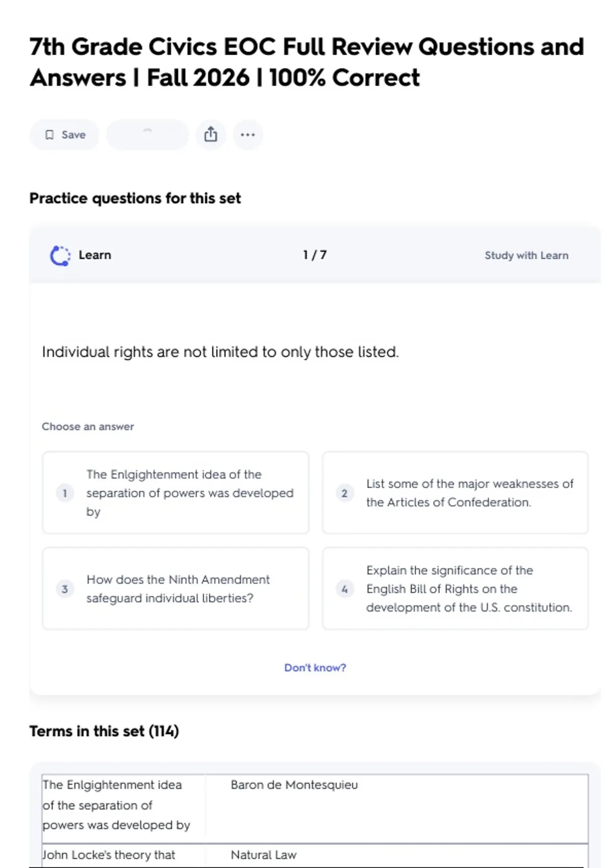The image size is (613, 868).
Task: Click the number 2 answer badge
Action: [344, 493]
